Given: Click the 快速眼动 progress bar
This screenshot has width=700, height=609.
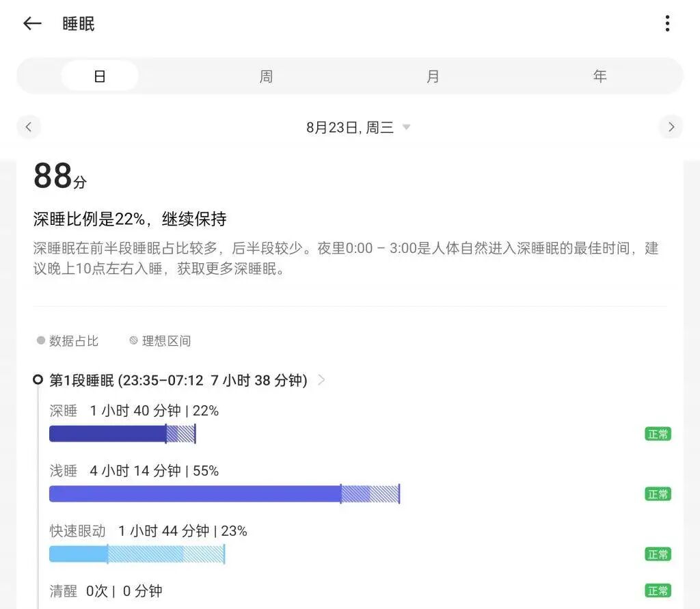Looking at the screenshot, I should (x=137, y=554).
